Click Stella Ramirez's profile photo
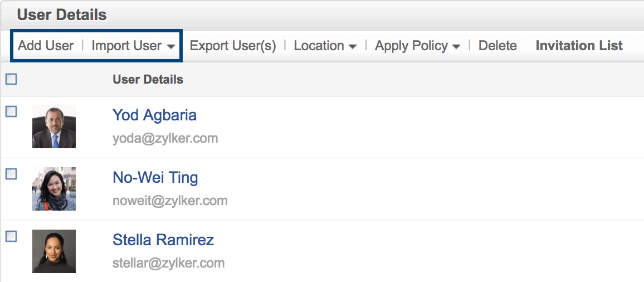The height and width of the screenshot is (282, 644). click(x=54, y=251)
